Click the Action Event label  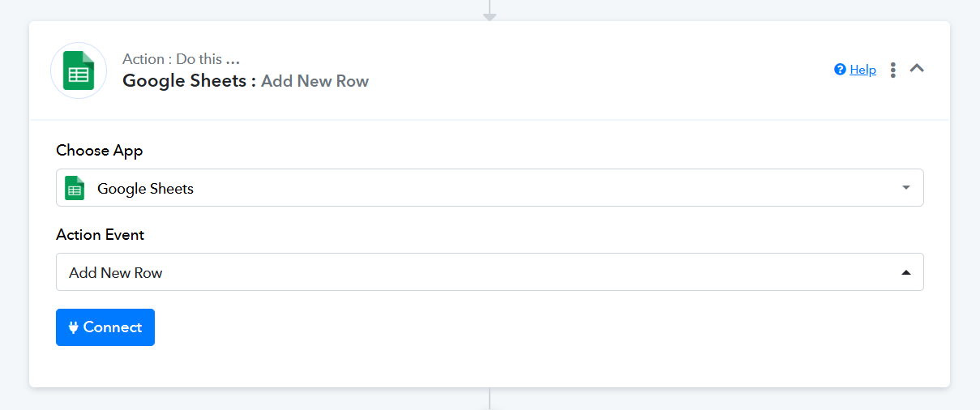point(101,235)
